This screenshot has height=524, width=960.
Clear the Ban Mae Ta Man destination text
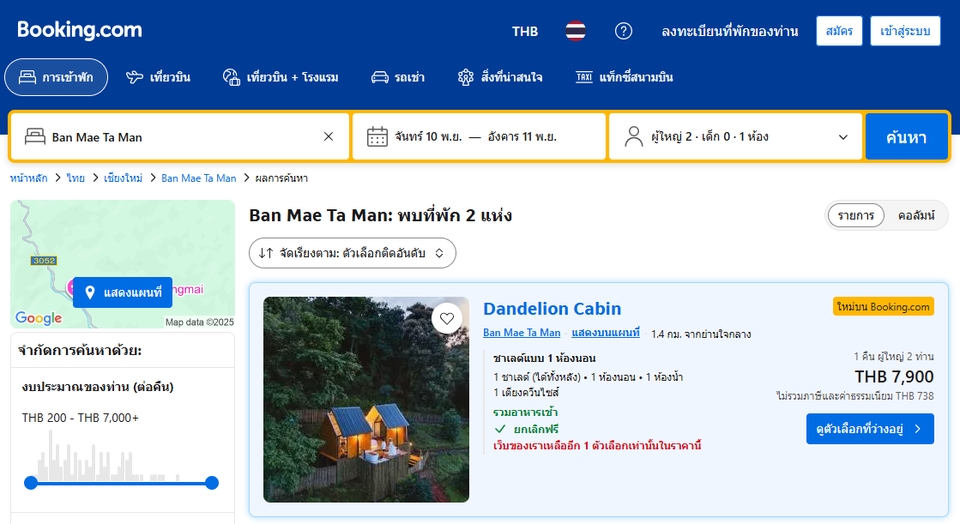pos(328,137)
